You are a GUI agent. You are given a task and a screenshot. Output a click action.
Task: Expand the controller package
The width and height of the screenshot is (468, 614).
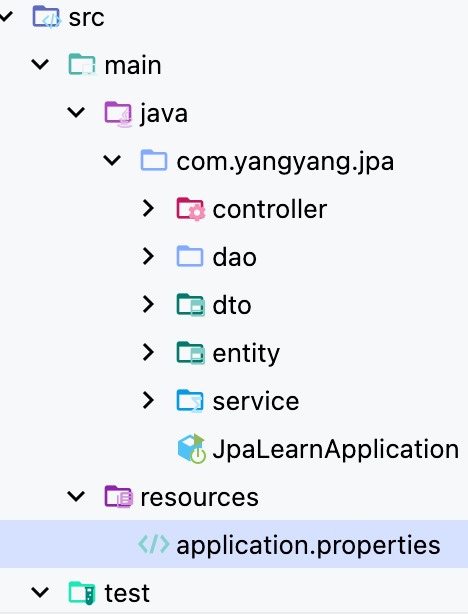point(148,208)
